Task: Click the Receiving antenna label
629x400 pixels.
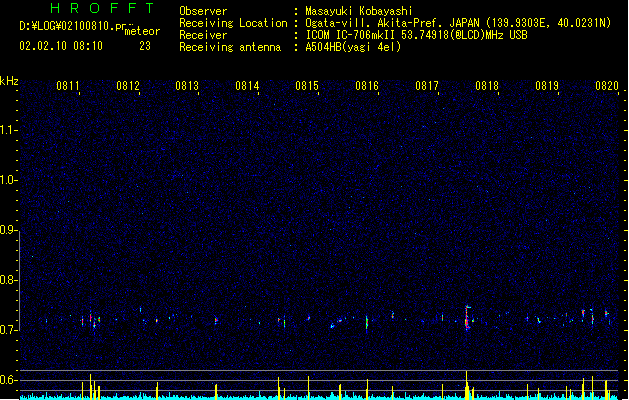Action: point(230,47)
